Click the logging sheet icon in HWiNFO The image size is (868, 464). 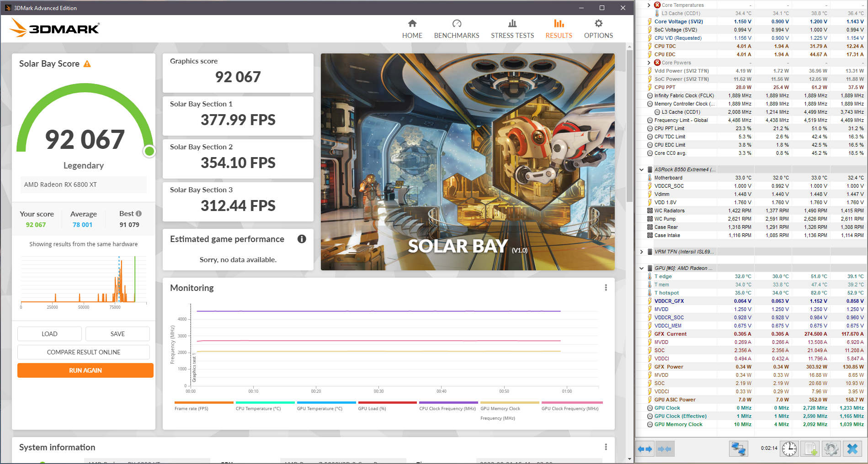(x=810, y=449)
